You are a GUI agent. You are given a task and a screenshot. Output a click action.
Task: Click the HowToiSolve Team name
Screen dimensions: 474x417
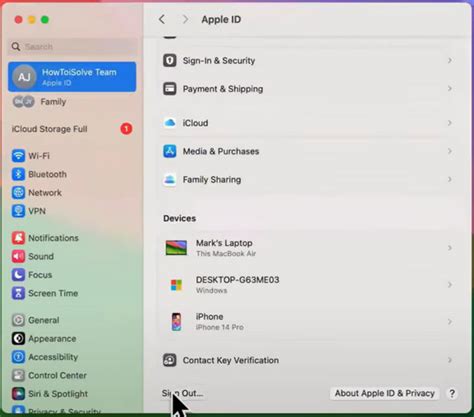point(79,72)
